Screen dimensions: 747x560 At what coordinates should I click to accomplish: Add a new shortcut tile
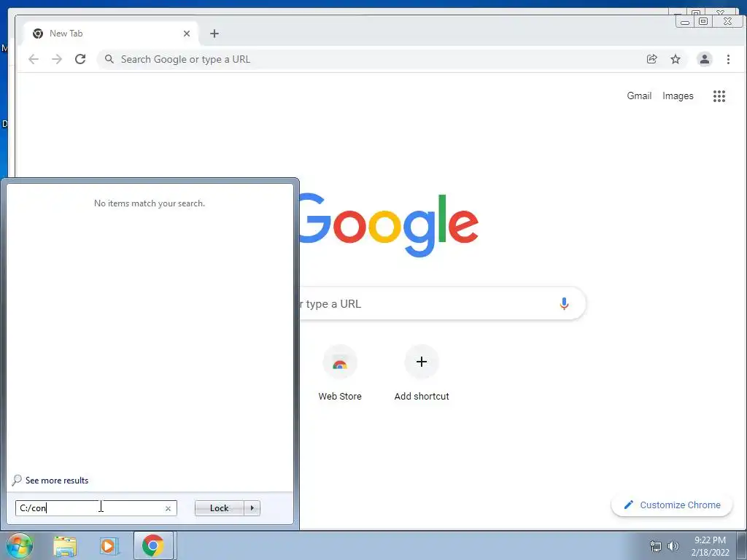pos(422,374)
